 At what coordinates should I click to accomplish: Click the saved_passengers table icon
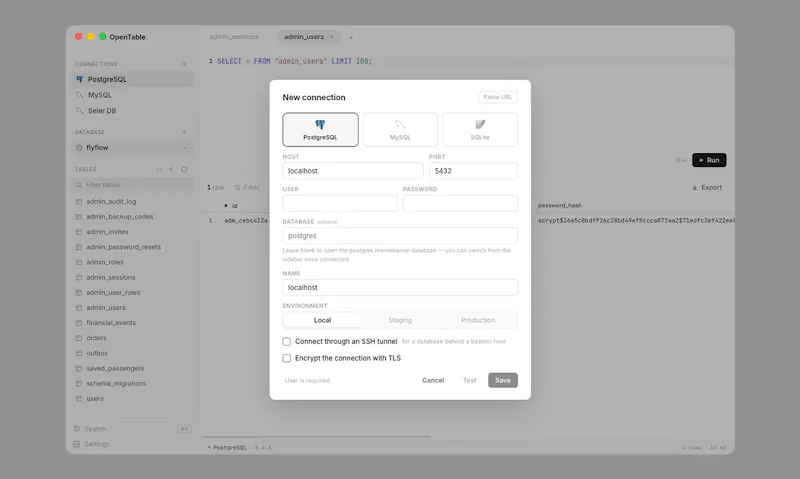tap(79, 368)
